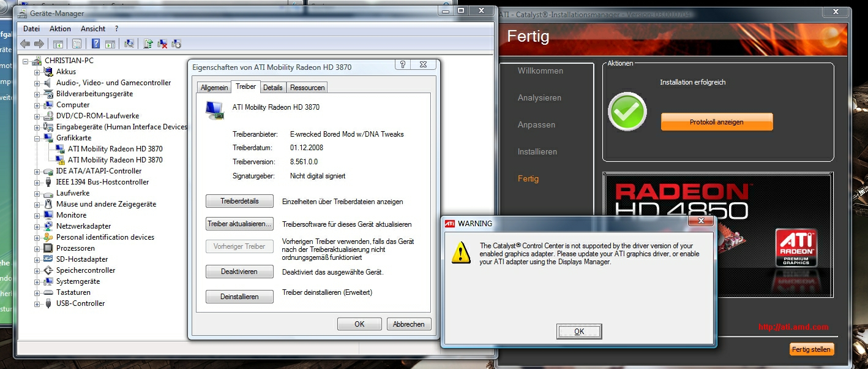Open the Datei menu
868x369 pixels.
(x=31, y=29)
